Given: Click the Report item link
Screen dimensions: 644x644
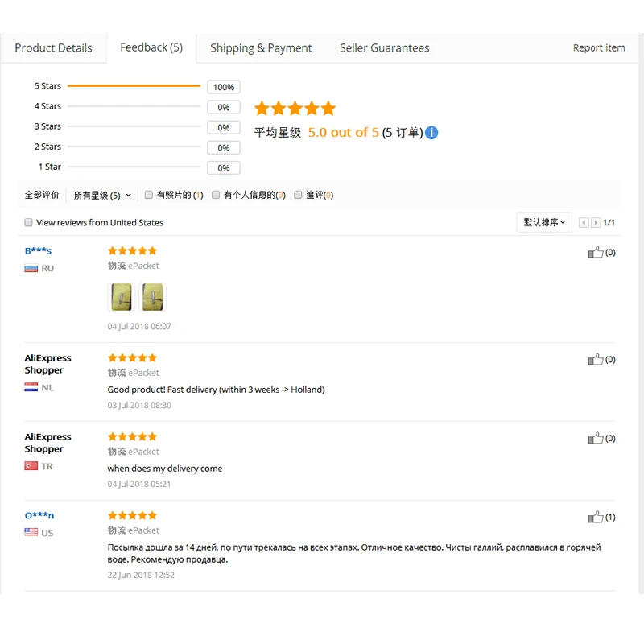Looking at the screenshot, I should tap(599, 48).
